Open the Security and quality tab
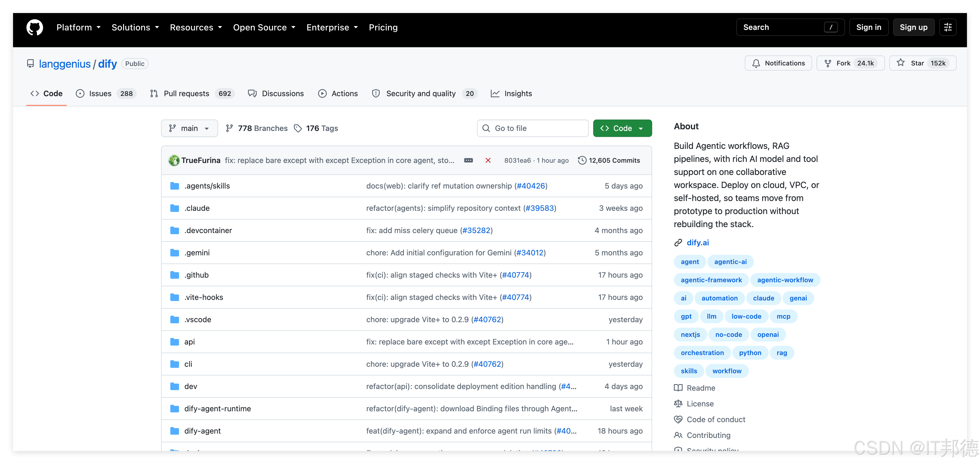The height and width of the screenshot is (464, 980). [424, 94]
